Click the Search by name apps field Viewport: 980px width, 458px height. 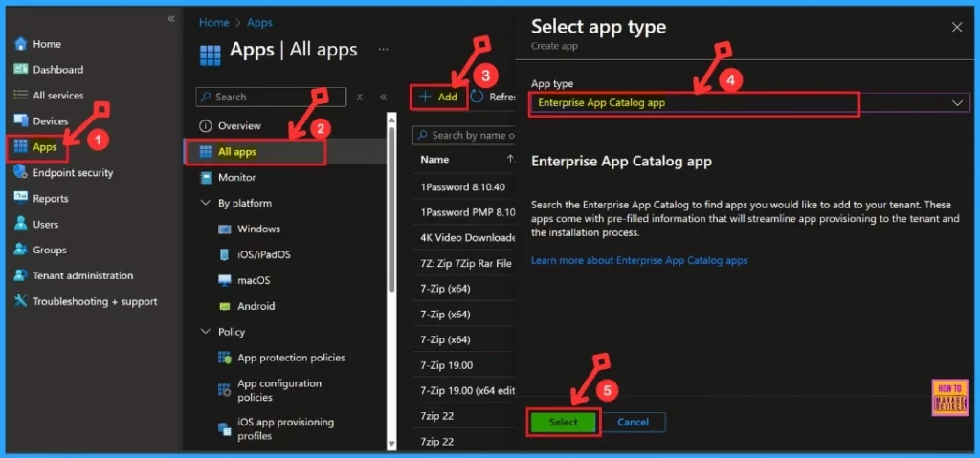(464, 135)
